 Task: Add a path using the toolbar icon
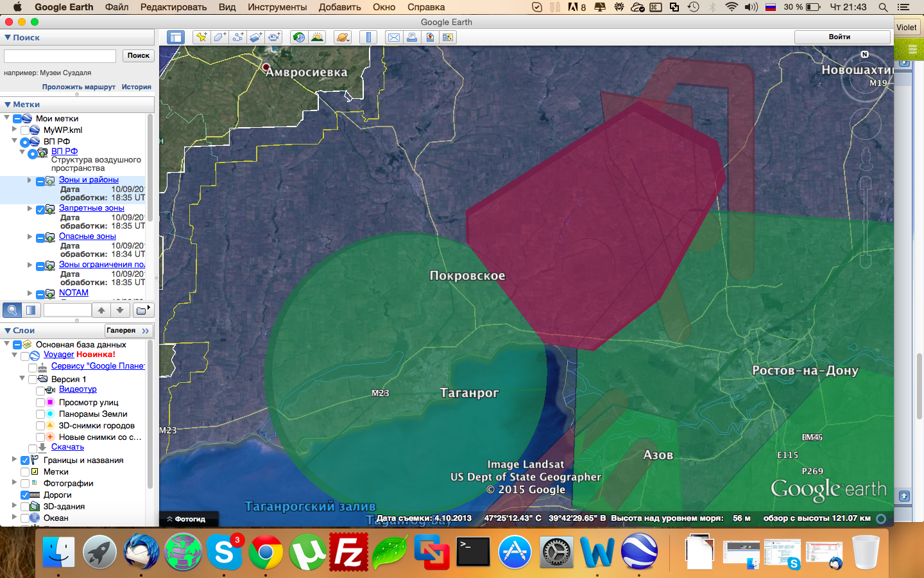[237, 37]
